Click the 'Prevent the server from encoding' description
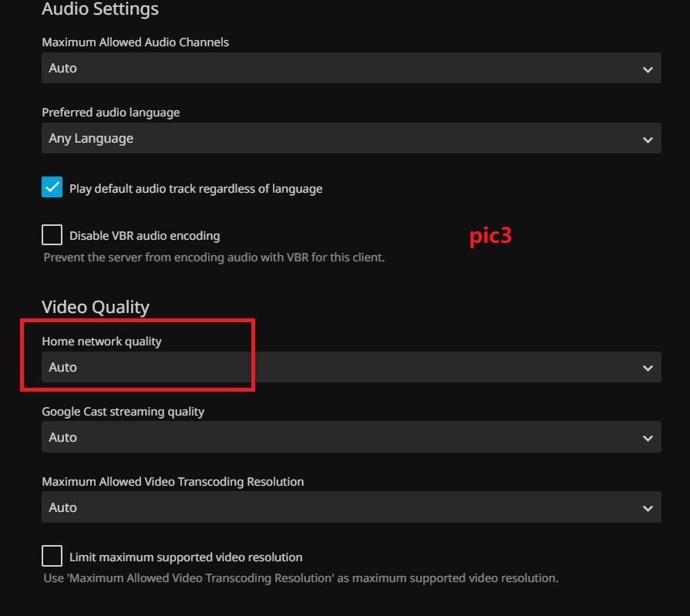Image resolution: width=690 pixels, height=616 pixels. [x=214, y=257]
